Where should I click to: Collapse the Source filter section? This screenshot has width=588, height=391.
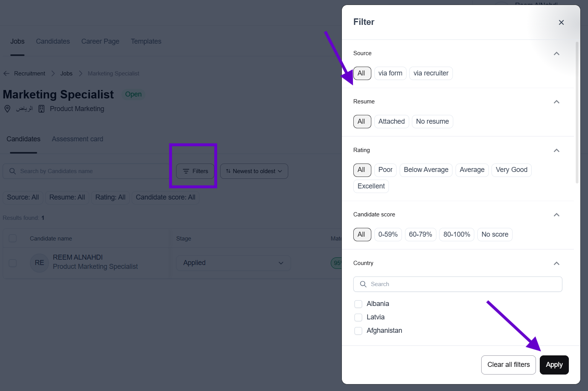557,54
